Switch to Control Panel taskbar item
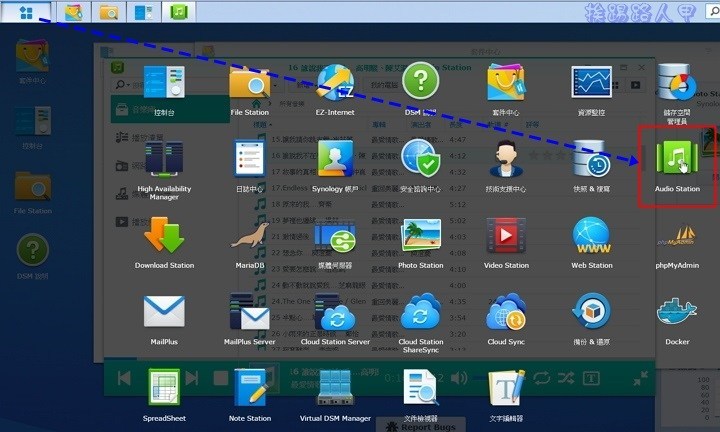Image resolution: width=720 pixels, height=432 pixels. point(144,12)
